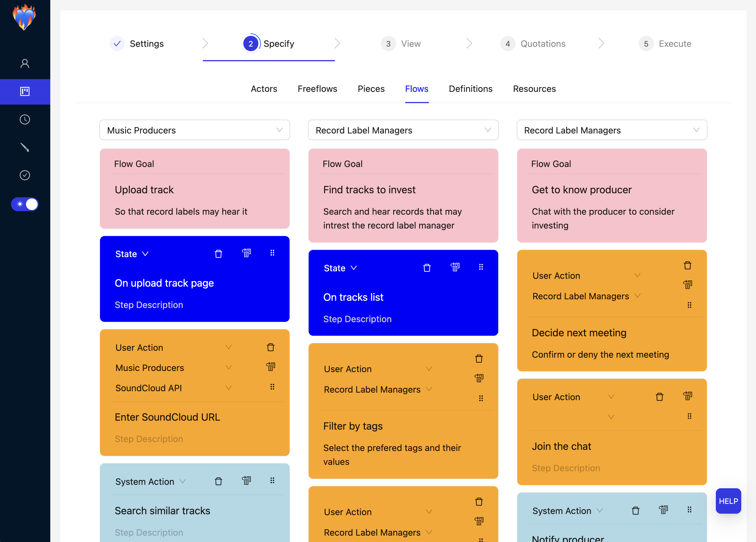Open the empty actor dropdown on 'Join the chat'

(x=573, y=417)
